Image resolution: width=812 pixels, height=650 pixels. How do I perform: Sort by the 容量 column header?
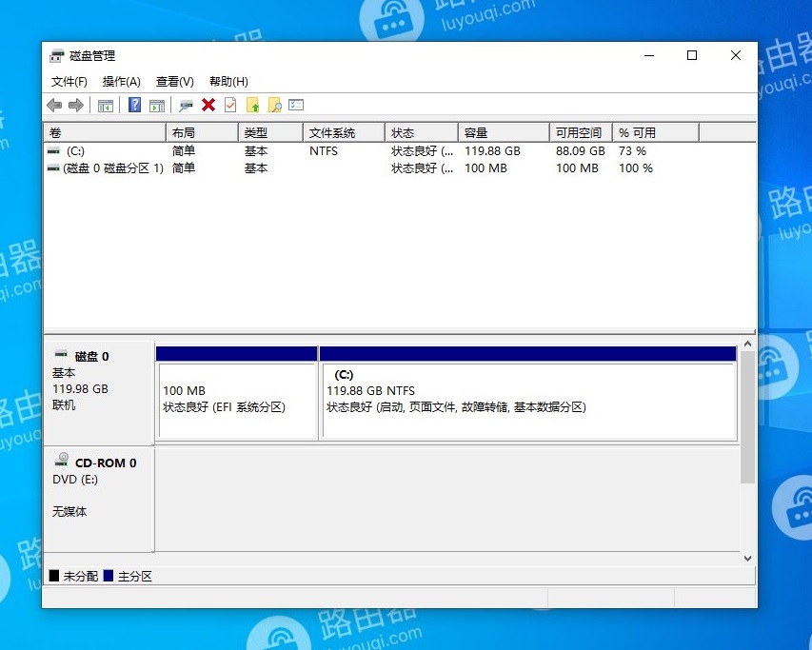click(x=505, y=133)
